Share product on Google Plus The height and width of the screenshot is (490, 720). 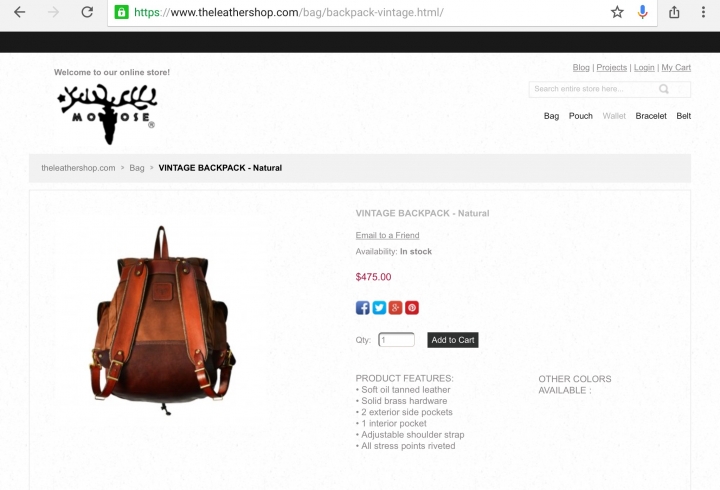(395, 308)
